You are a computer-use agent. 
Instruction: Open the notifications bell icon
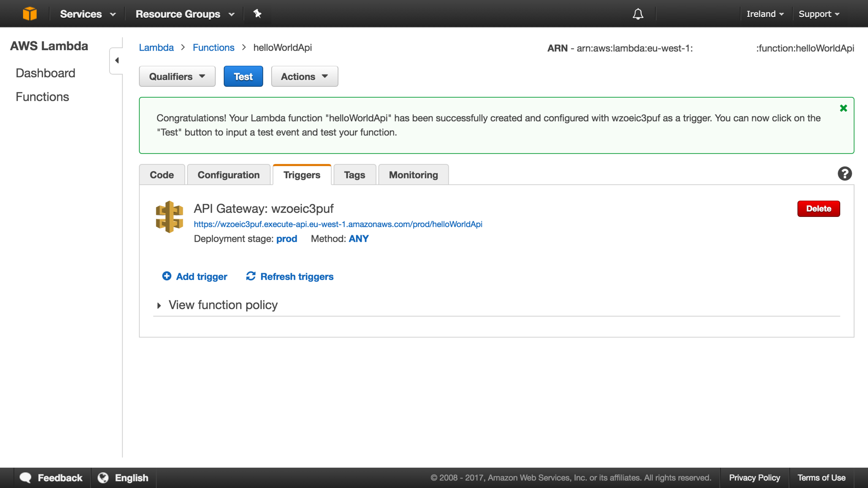638,14
